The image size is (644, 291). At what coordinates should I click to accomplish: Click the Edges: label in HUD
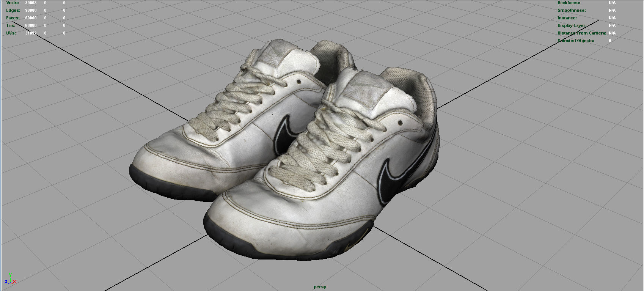point(13,10)
